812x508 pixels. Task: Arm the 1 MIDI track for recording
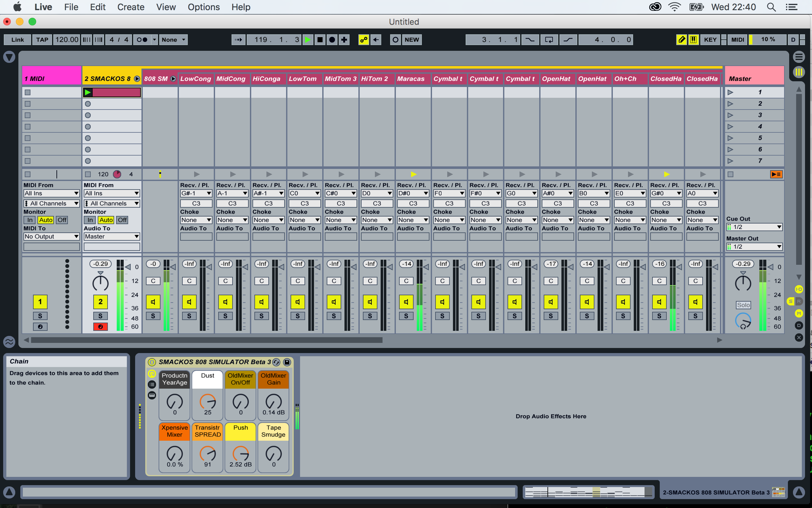(40, 327)
